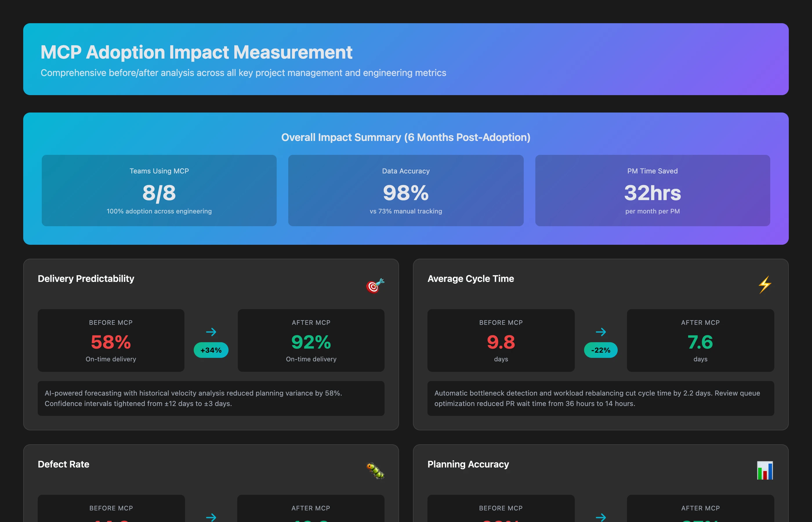Image resolution: width=812 pixels, height=522 pixels.
Task: Click the 'Comprehensive before/after analysis' subtitle
Action: pyautogui.click(x=243, y=73)
